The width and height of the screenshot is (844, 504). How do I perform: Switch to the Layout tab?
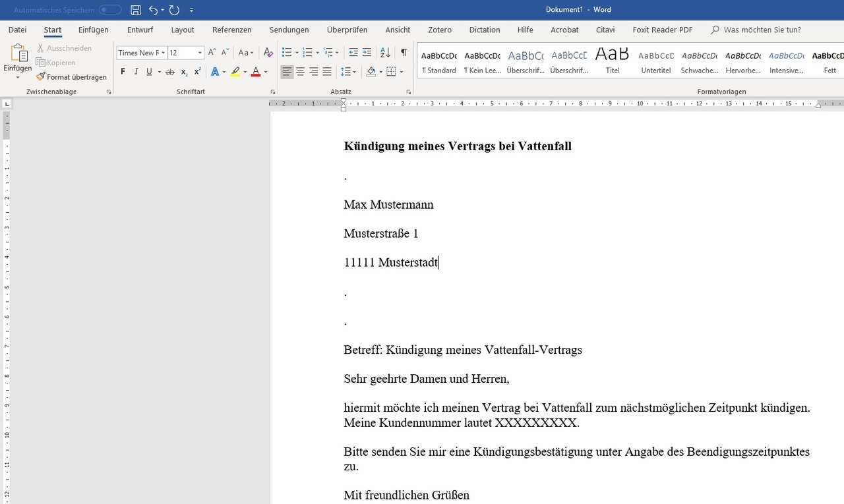(x=183, y=30)
